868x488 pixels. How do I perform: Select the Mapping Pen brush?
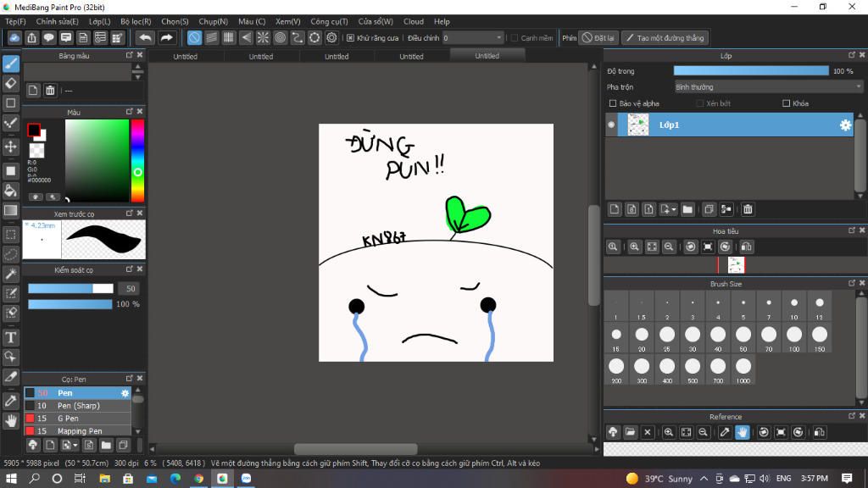77,431
